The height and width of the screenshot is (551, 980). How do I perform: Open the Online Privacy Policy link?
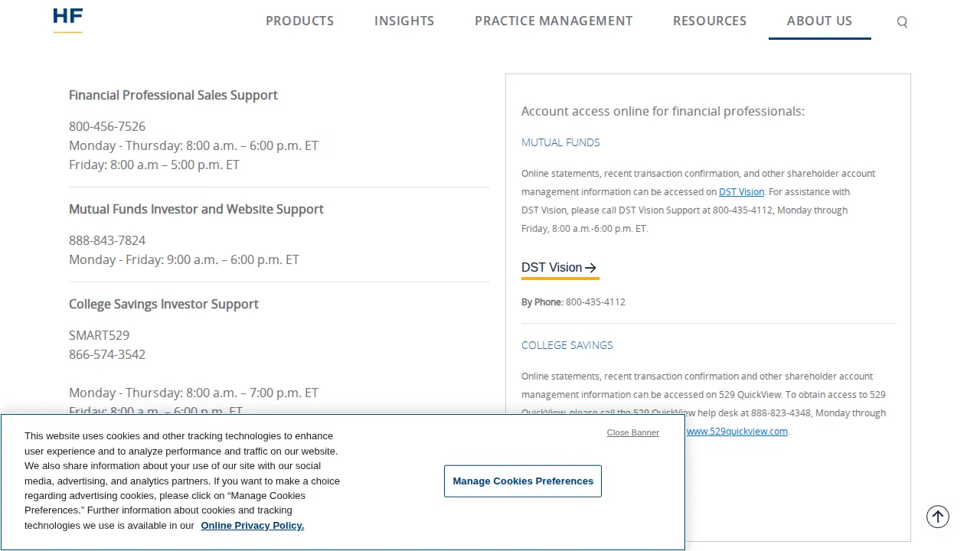(x=253, y=526)
